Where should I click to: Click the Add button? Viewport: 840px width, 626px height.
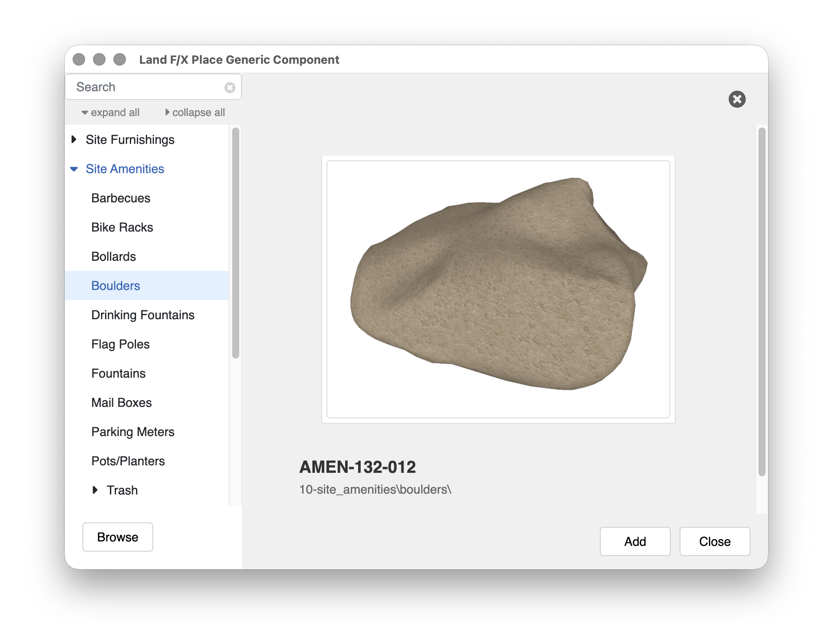[635, 541]
